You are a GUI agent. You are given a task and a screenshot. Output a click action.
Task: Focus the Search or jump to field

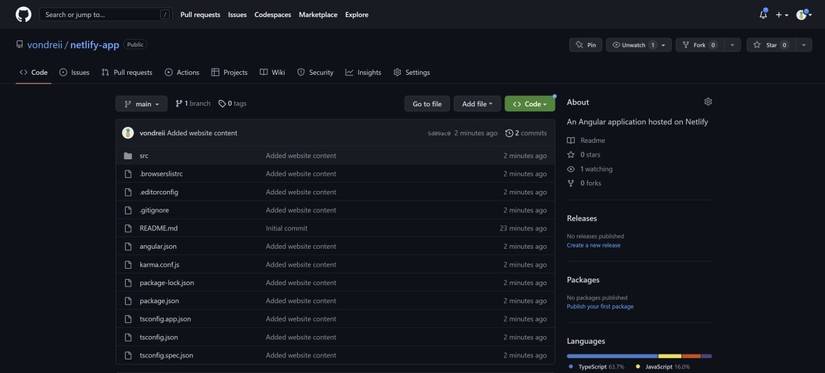click(106, 15)
